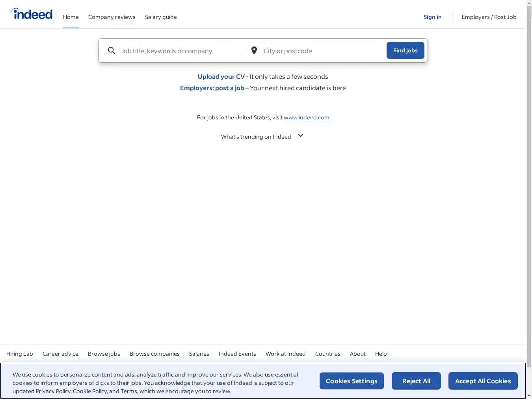Click the Indeed logo

coord(32,14)
